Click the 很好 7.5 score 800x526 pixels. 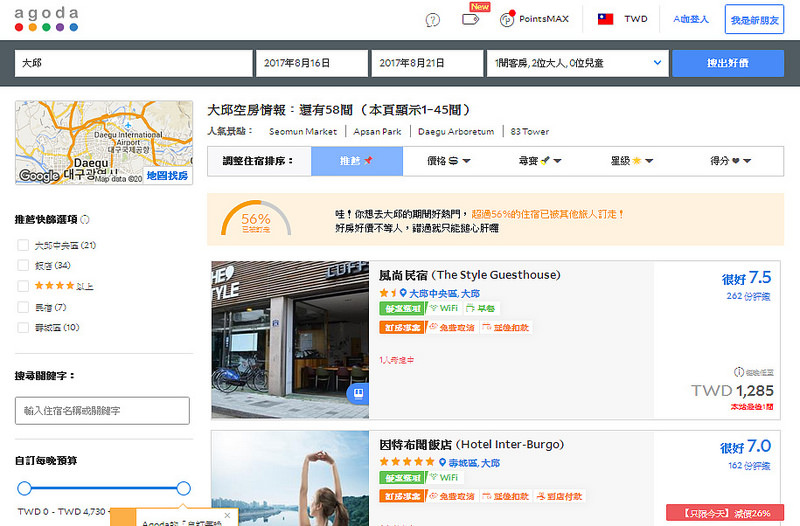(x=746, y=278)
